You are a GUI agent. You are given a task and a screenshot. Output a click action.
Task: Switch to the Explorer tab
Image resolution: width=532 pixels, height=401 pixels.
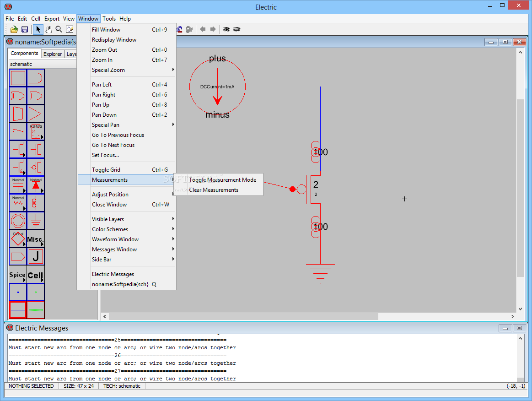tap(53, 54)
